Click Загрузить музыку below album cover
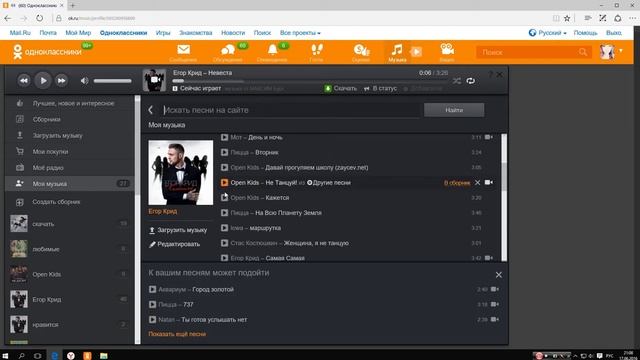The height and width of the screenshot is (360, 640). click(x=178, y=230)
